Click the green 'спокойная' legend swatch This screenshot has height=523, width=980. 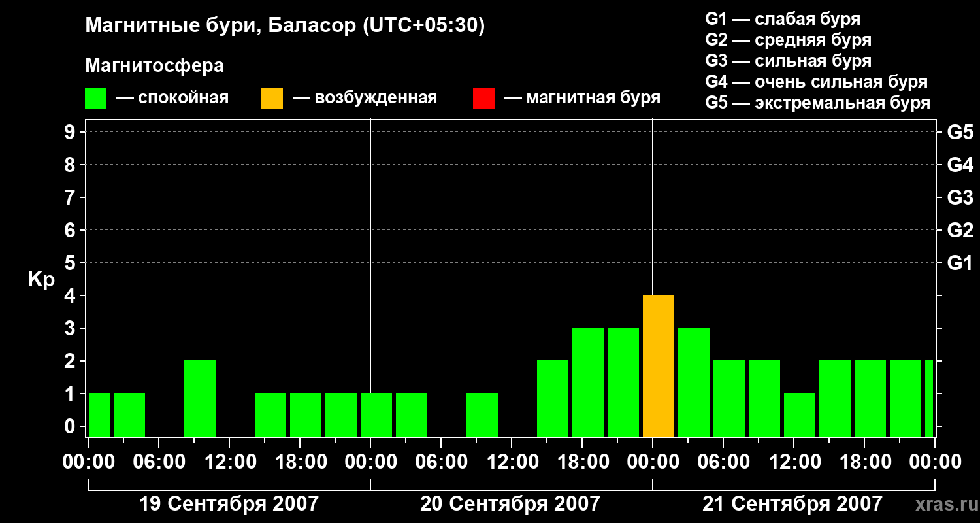95,99
